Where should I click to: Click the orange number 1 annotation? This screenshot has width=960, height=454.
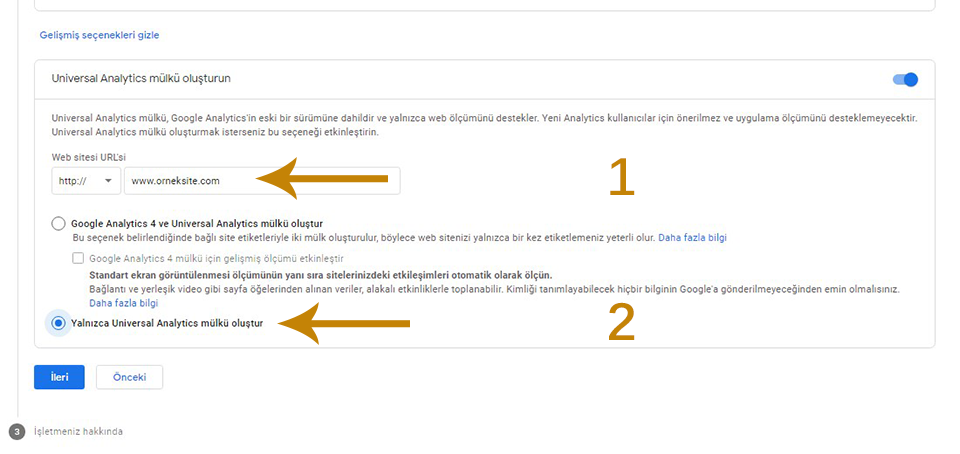tap(622, 178)
